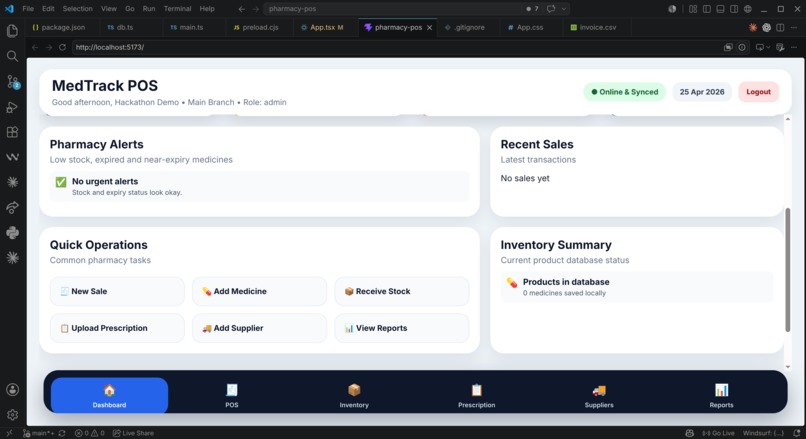The width and height of the screenshot is (806, 439).
Task: Go back in the browser preview
Action: 35,47
